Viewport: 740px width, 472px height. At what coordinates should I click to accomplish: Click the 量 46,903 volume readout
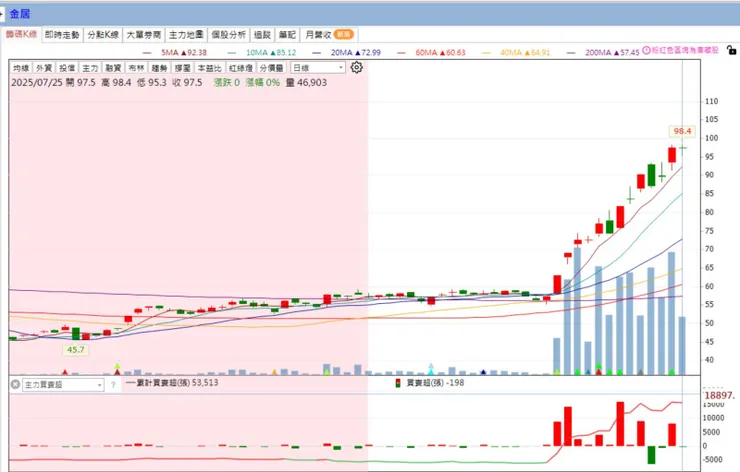[306, 83]
